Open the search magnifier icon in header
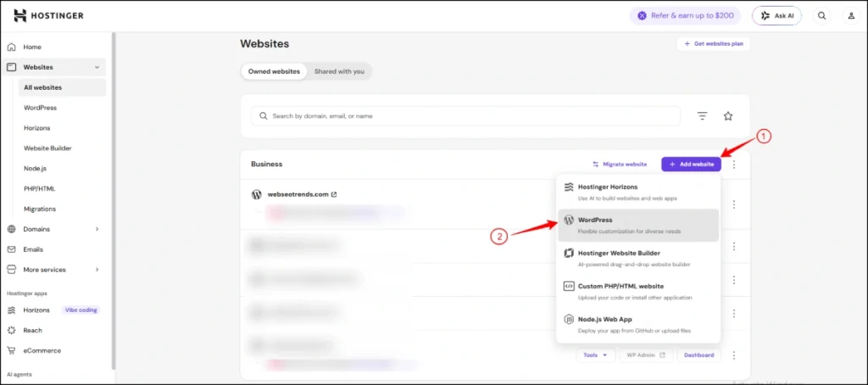868x385 pixels. [x=822, y=15]
